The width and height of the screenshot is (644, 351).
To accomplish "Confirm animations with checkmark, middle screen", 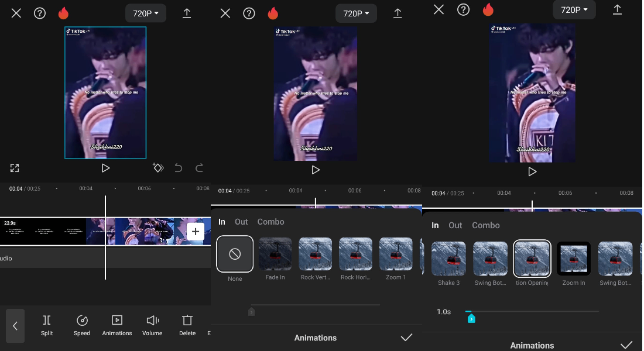I will tap(407, 338).
